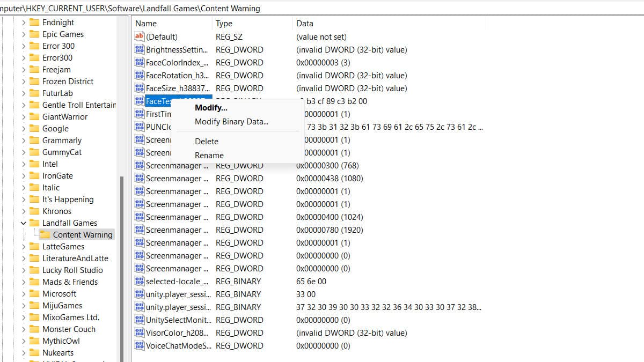Click the Content Warning folder icon

pos(45,235)
